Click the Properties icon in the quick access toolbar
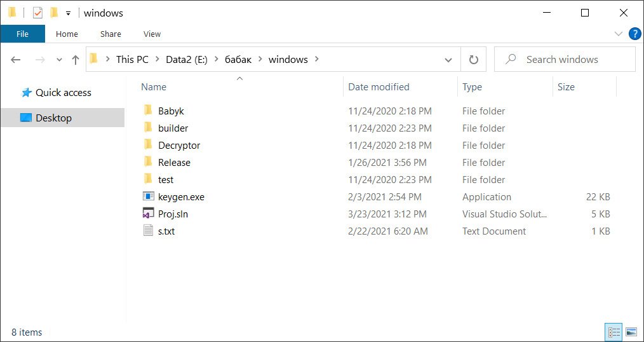644x342 pixels. click(37, 13)
